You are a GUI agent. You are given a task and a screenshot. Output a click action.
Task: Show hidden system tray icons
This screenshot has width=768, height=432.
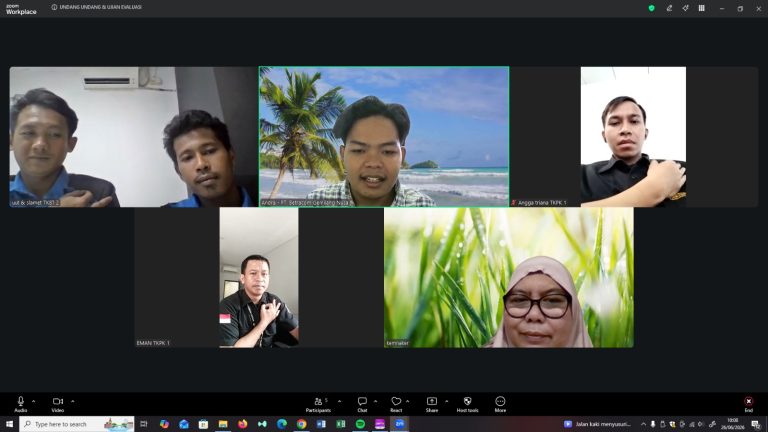[x=643, y=424]
